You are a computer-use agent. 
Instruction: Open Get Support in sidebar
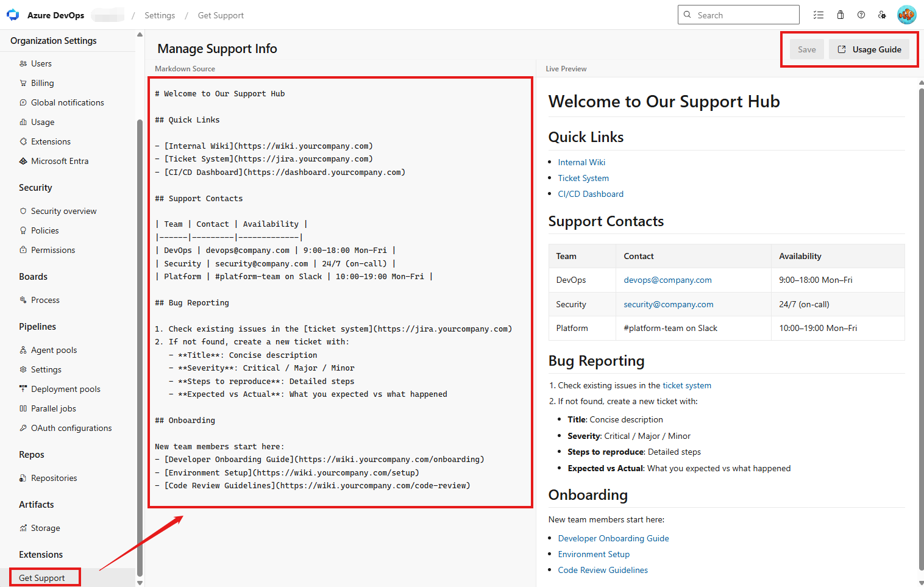[41, 578]
